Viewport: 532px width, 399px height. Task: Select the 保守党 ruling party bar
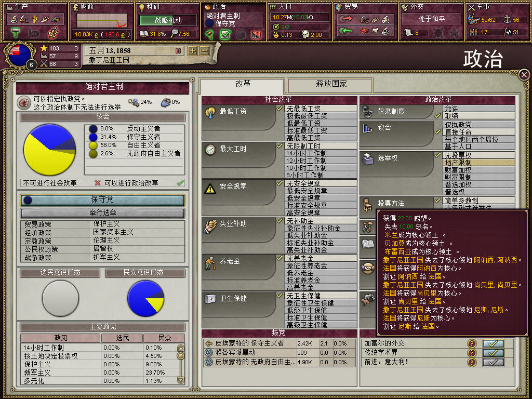point(102,200)
